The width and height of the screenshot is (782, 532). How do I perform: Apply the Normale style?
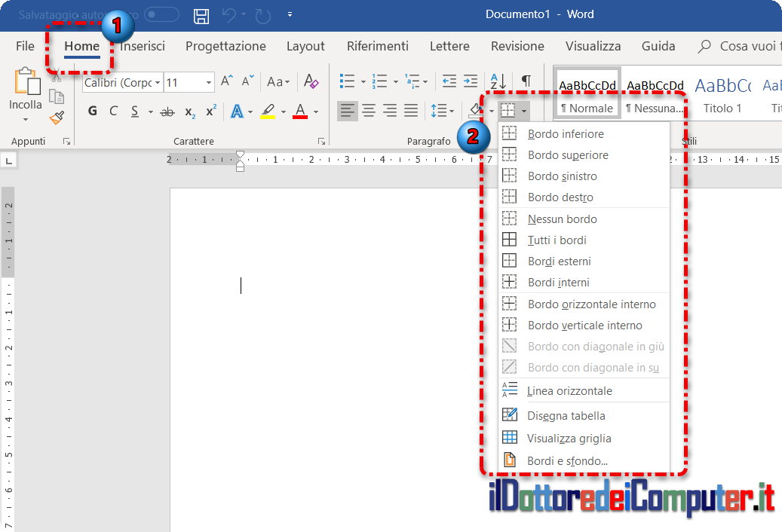pos(587,94)
